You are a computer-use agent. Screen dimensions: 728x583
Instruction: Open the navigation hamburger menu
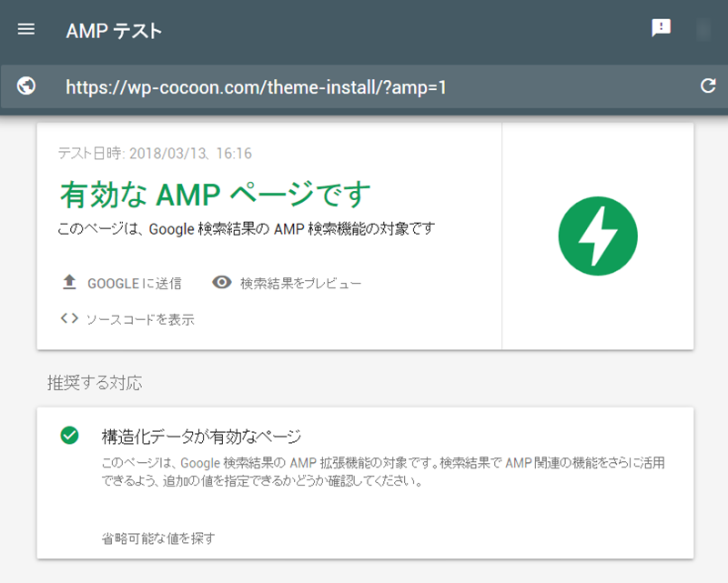click(25, 28)
